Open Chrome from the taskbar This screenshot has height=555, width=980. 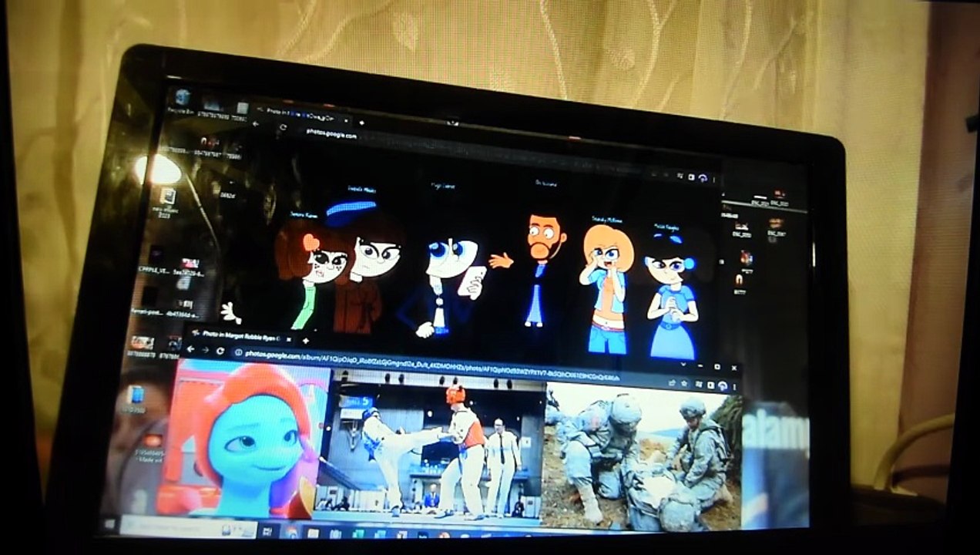tap(291, 532)
